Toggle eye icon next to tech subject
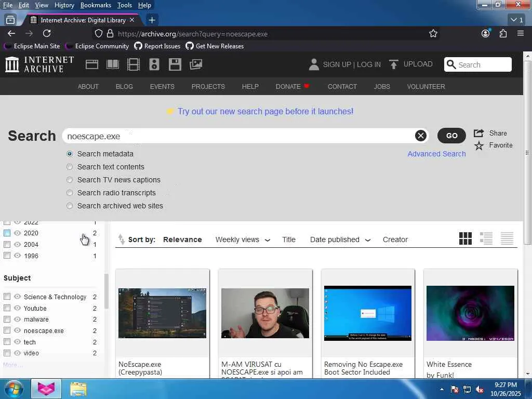Image resolution: width=532 pixels, height=399 pixels. (17, 342)
